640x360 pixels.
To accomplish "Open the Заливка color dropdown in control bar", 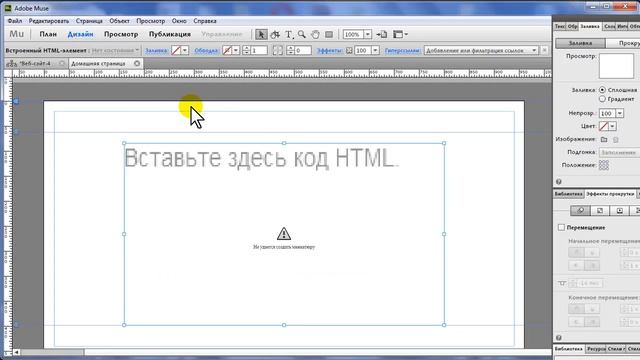I will coord(185,50).
